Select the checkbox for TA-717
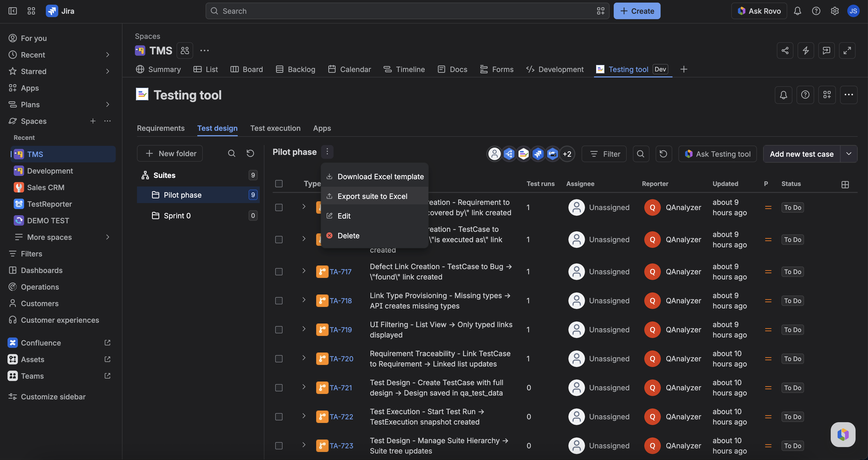Image resolution: width=868 pixels, height=460 pixels. point(279,272)
